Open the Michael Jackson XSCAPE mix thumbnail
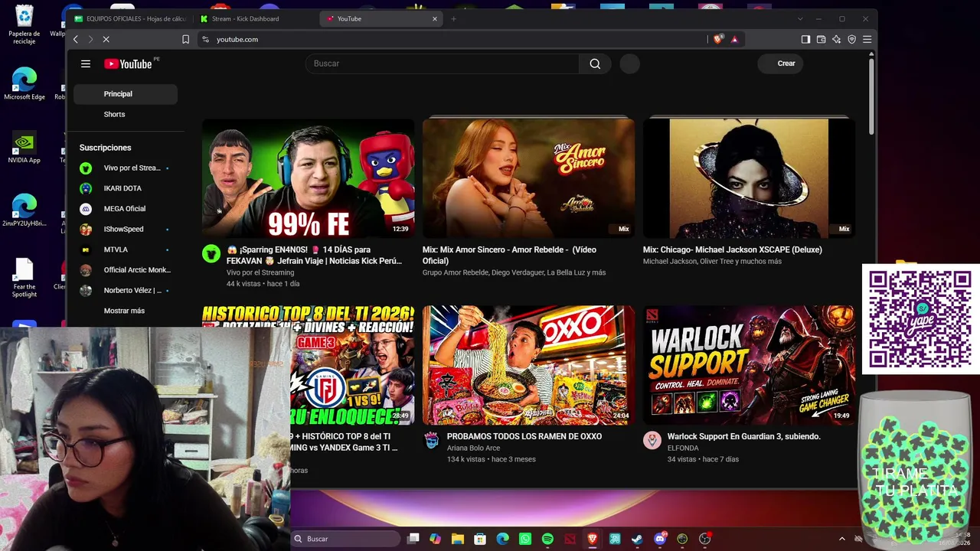Viewport: 980px width, 551px height. (749, 178)
